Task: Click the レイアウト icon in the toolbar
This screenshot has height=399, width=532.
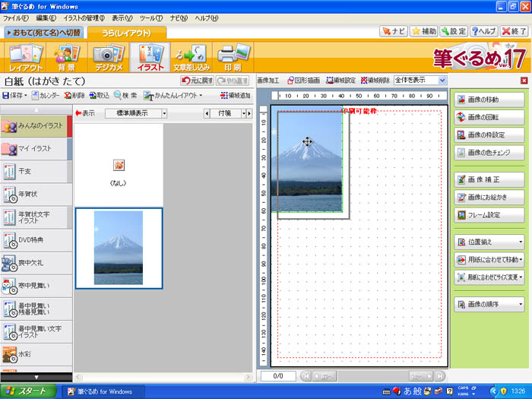Action: (26, 59)
